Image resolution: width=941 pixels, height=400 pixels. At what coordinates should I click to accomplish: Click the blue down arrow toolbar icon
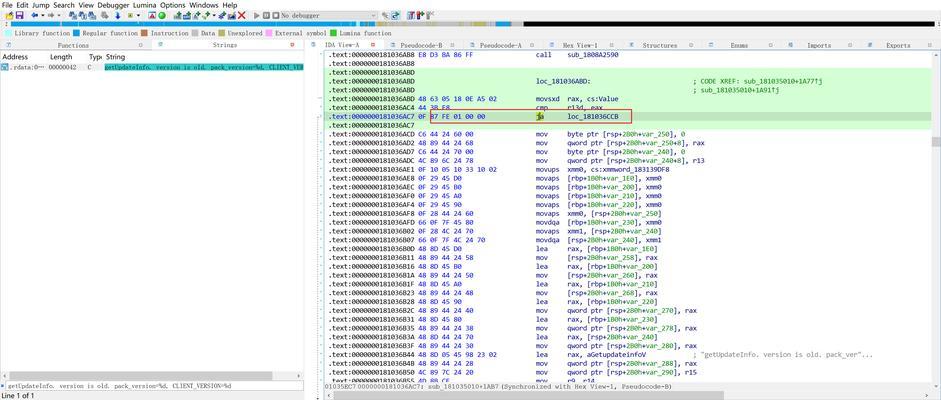pos(118,15)
